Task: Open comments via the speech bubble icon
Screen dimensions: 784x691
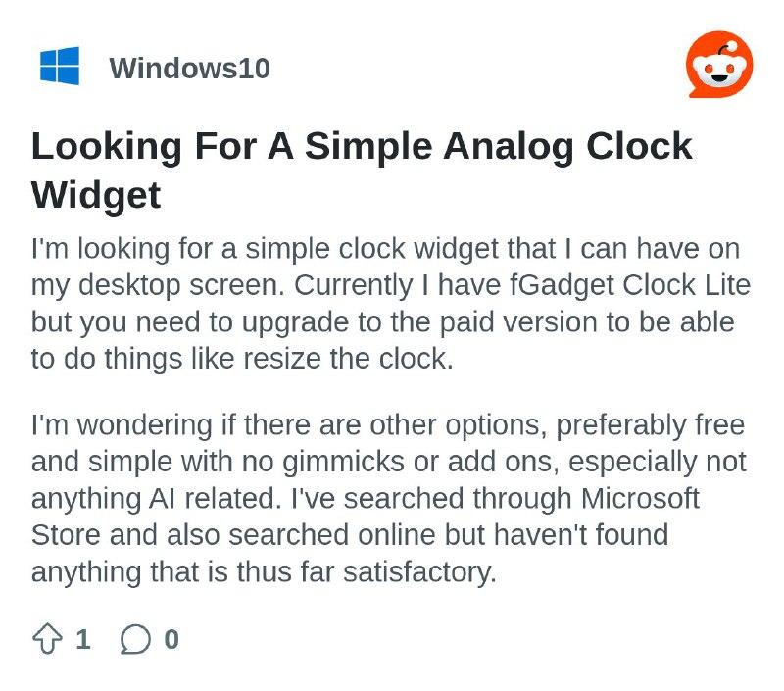Action: [135, 639]
